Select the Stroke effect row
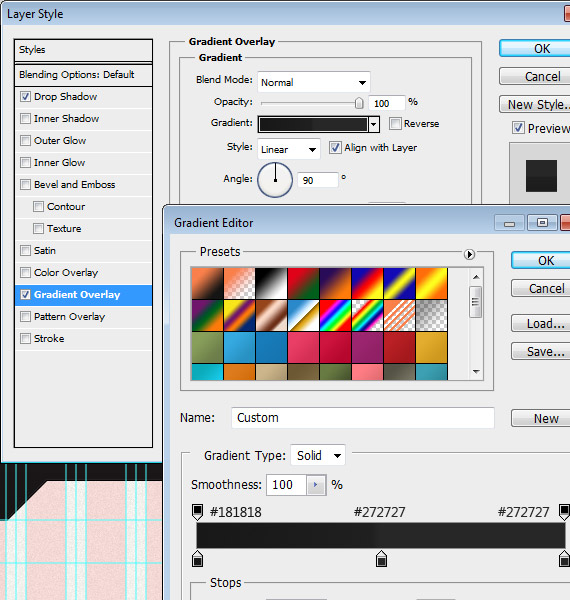Screen dimensions: 570x600 [x=83, y=339]
